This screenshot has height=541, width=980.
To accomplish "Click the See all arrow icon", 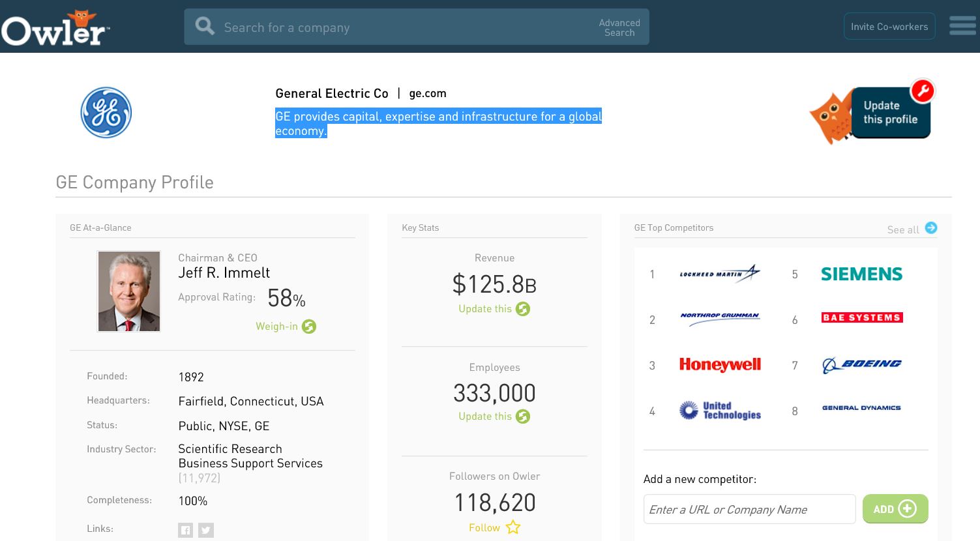I will coord(931,228).
